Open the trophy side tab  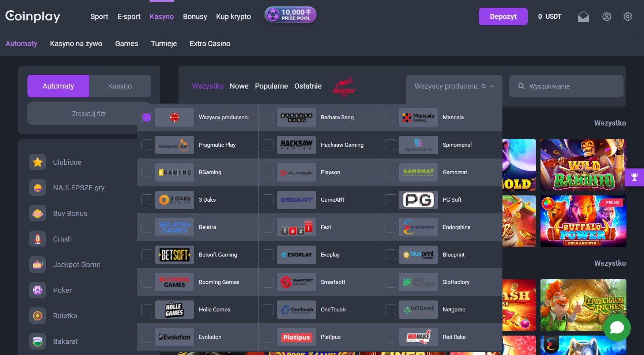click(634, 177)
